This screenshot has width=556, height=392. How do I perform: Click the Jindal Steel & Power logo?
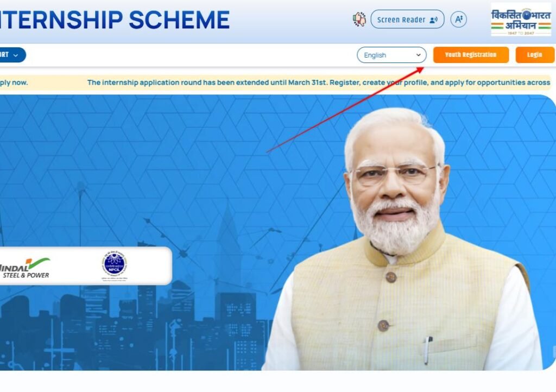click(x=24, y=268)
